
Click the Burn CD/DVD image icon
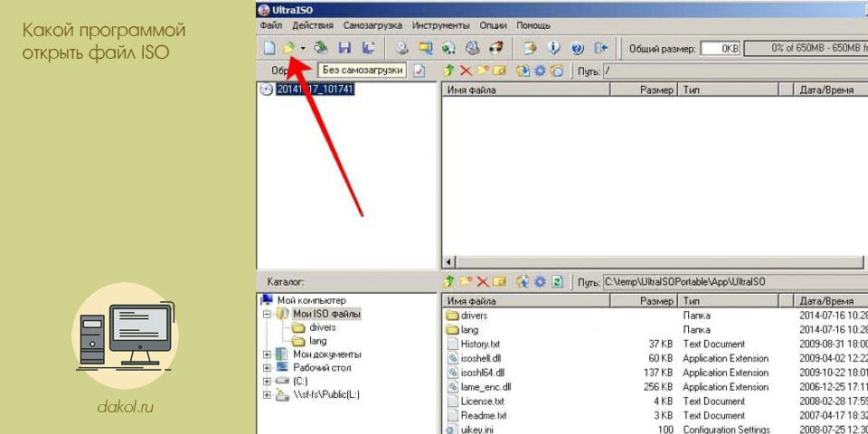click(496, 48)
